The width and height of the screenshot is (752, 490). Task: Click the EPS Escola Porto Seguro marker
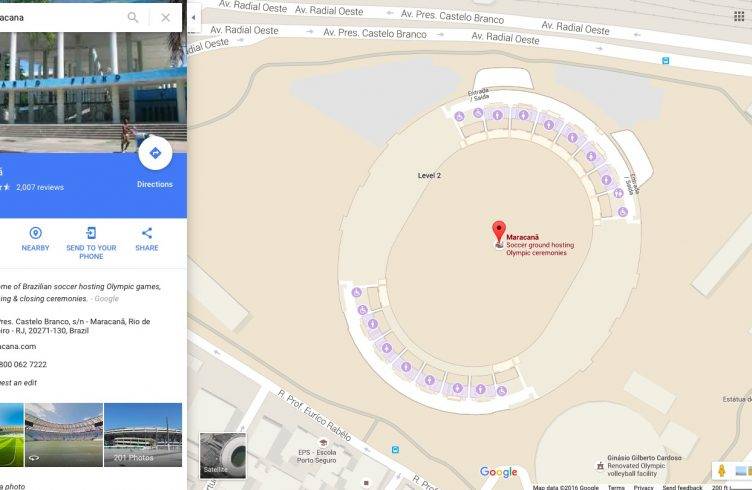point(323,443)
